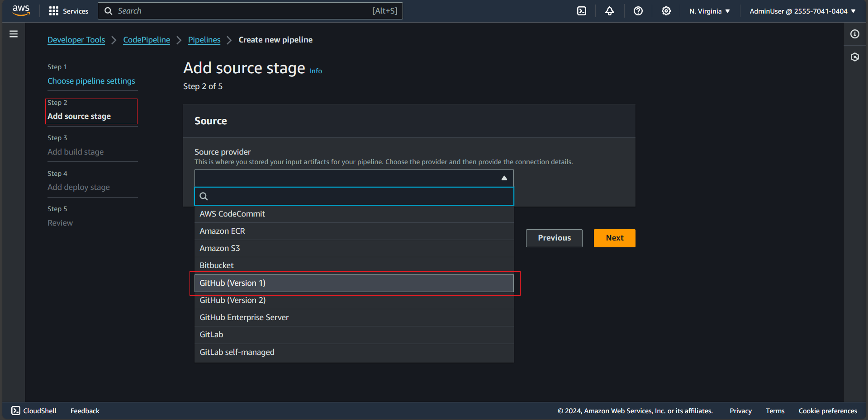Viewport: 868px width, 420px height.
Task: Click the Review step label
Action: click(x=60, y=223)
